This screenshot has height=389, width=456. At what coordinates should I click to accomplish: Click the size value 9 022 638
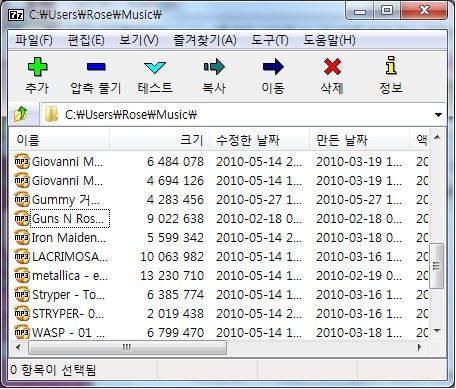175,219
